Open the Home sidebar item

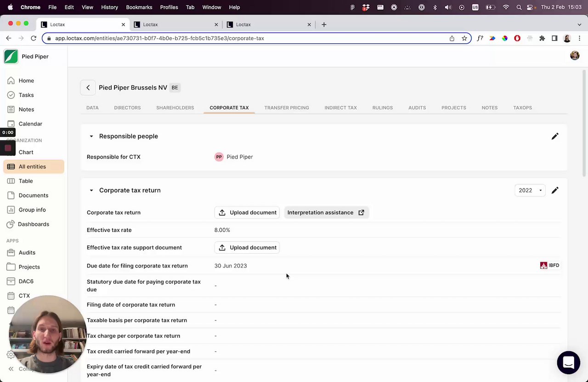coord(26,80)
